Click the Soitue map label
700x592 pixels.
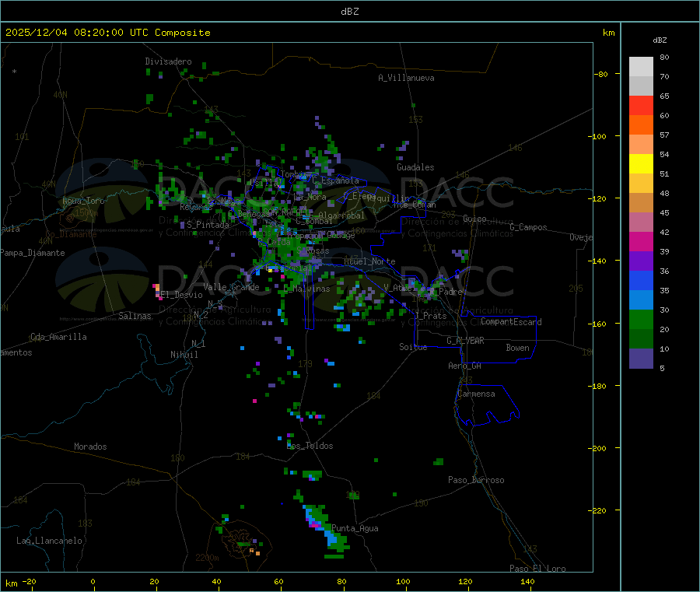413,347
